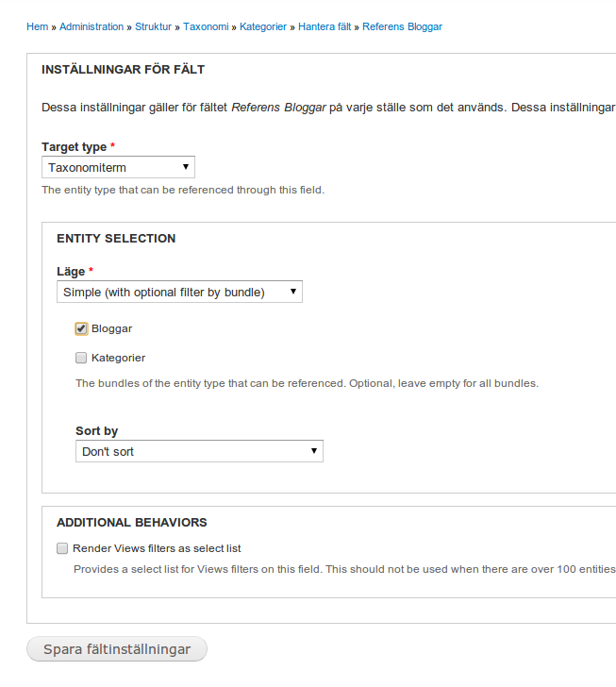Go back to Hantera fält
Screen dimensions: 616x687
(325, 26)
